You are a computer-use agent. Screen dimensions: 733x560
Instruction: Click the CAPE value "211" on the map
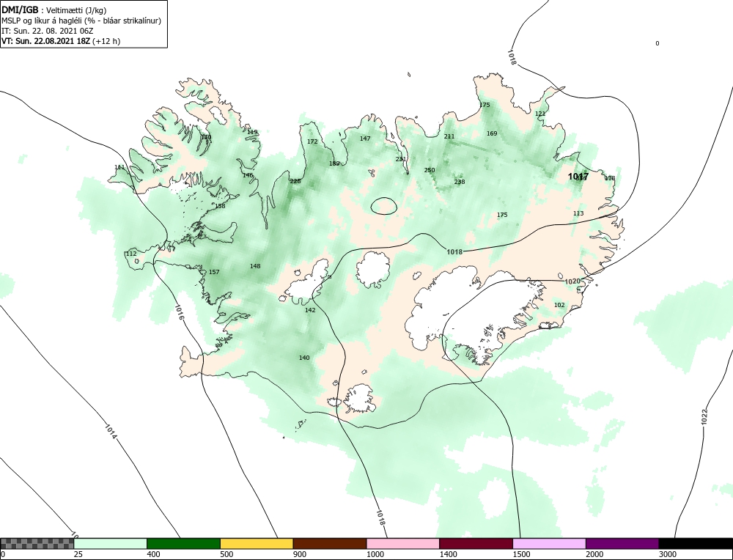(x=449, y=136)
